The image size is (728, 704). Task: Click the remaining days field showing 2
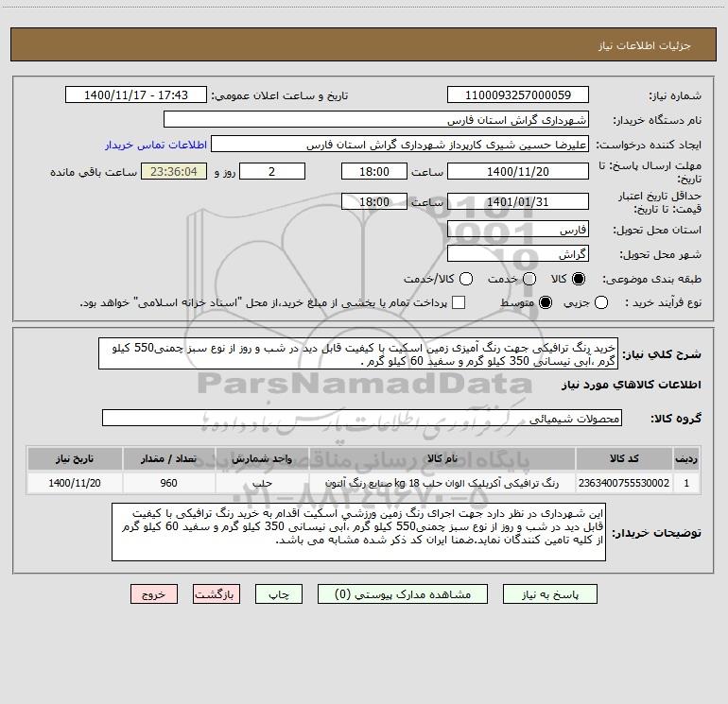(272, 171)
